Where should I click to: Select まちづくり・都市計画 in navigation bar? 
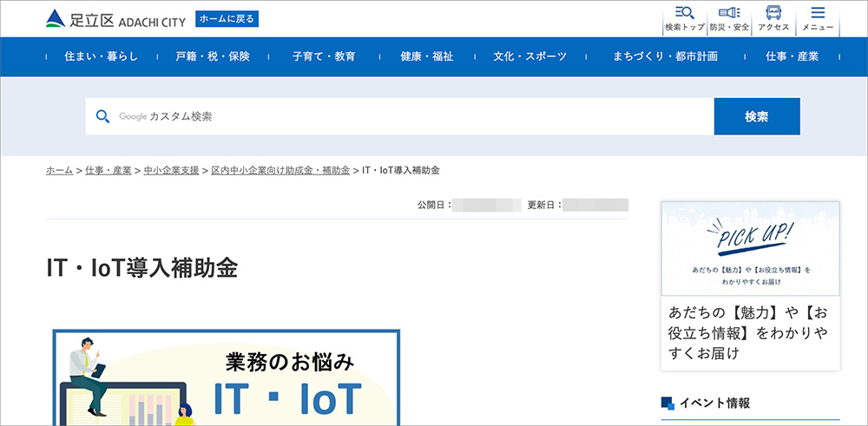665,56
